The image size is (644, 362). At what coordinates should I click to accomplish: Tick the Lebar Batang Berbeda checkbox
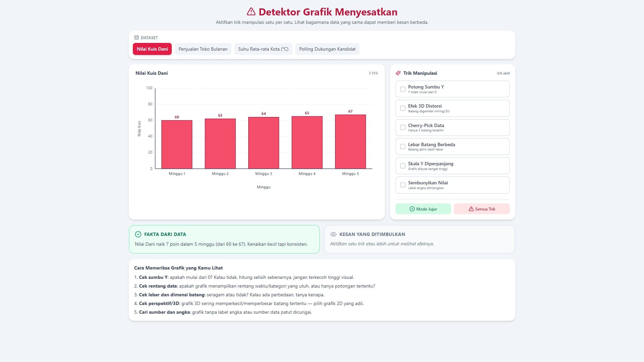[403, 146]
